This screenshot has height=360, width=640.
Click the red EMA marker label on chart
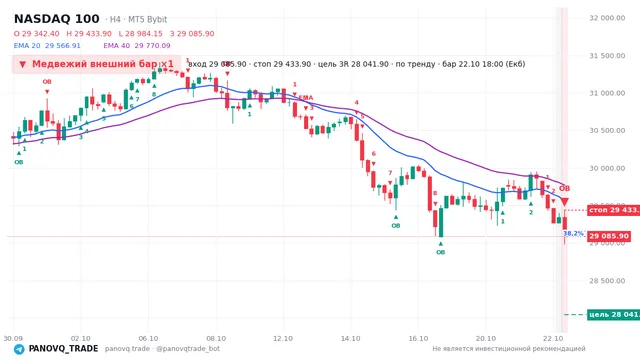[306, 98]
